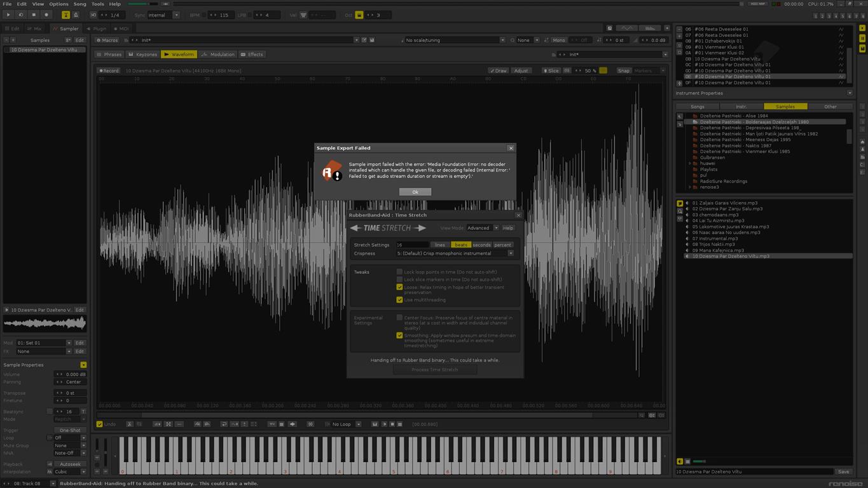Select '05 Lokomotive Juuras Krastaa.mp3' in file list
Screen dimensions: 868x488
pyautogui.click(x=731, y=227)
